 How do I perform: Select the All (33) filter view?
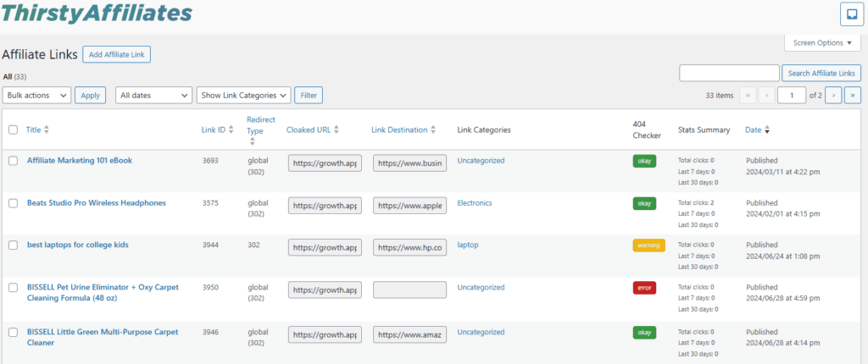14,76
